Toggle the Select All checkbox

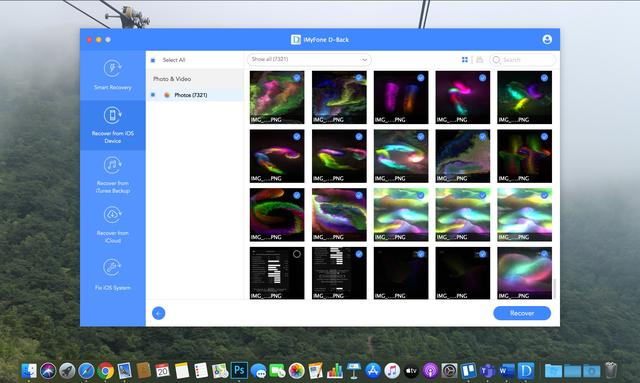click(153, 60)
